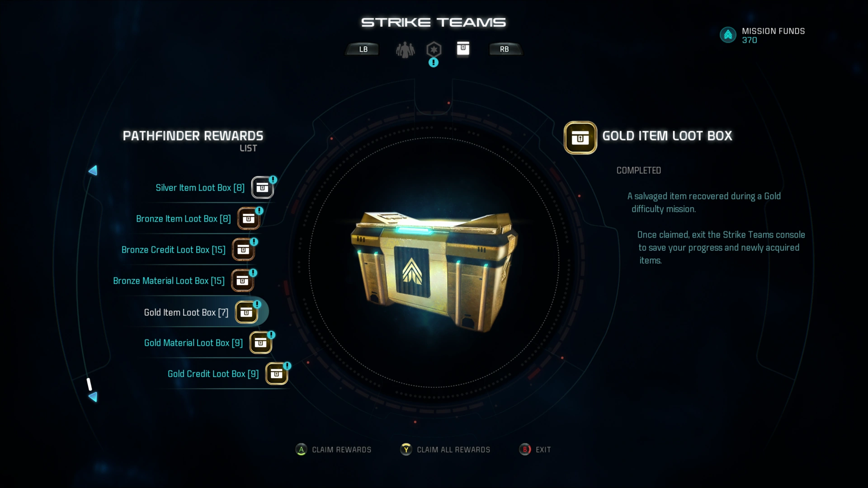The height and width of the screenshot is (488, 868).
Task: Select the Silver Item Loot Box icon
Action: [262, 188]
